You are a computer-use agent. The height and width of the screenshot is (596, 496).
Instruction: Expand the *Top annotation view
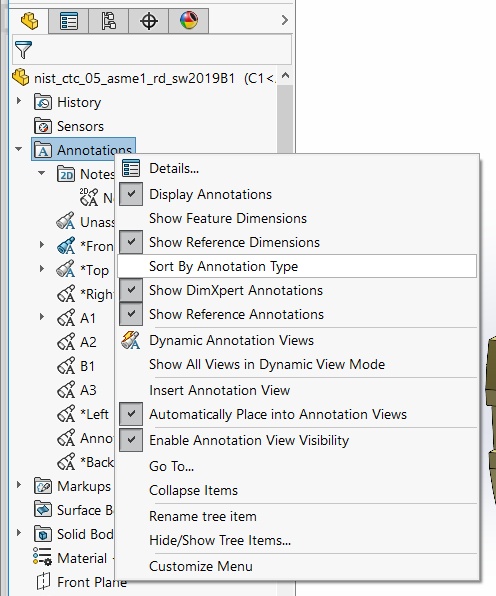click(x=42, y=269)
